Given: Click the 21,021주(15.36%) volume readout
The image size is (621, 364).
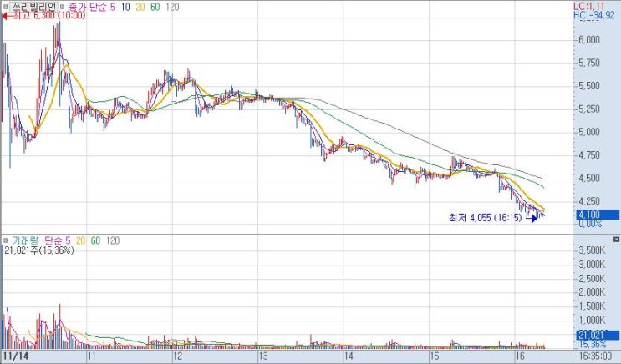Looking at the screenshot, I should pos(38,250).
